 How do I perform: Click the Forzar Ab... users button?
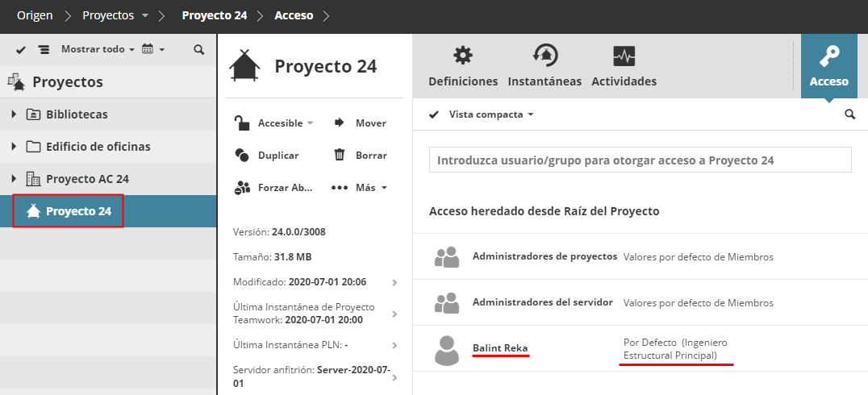point(273,188)
